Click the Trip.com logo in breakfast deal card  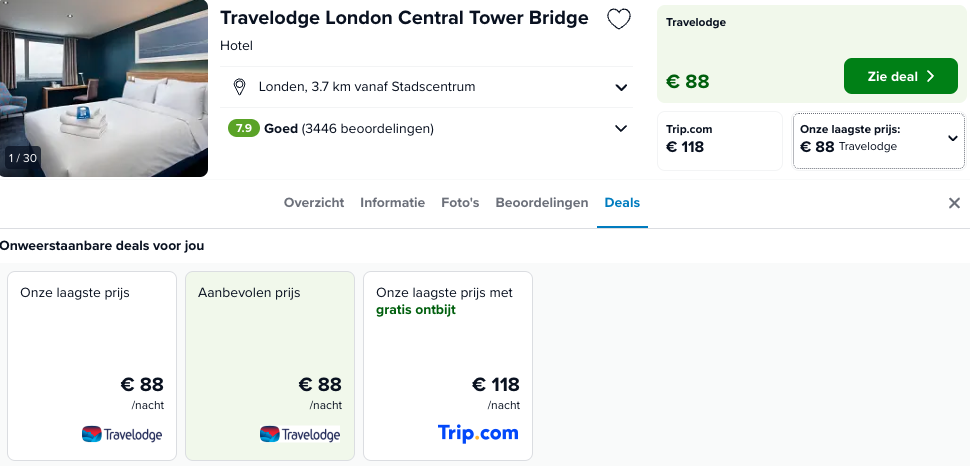click(478, 433)
